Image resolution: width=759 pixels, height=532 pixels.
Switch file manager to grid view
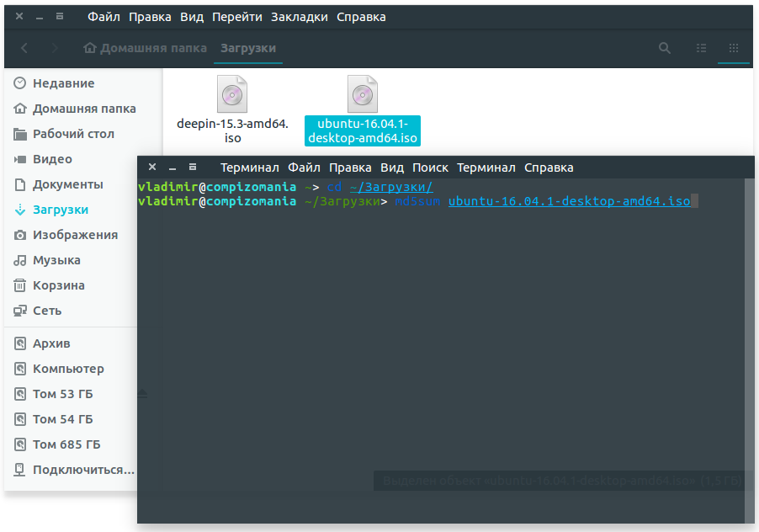pos(734,48)
